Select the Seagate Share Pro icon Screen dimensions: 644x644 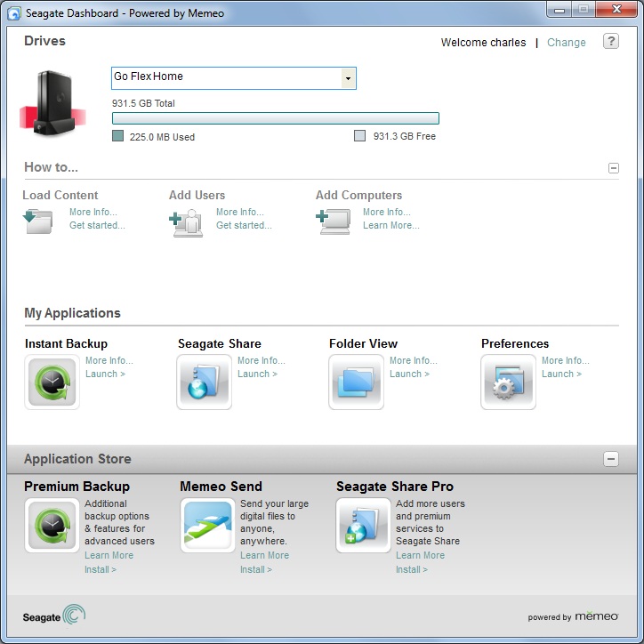point(363,526)
